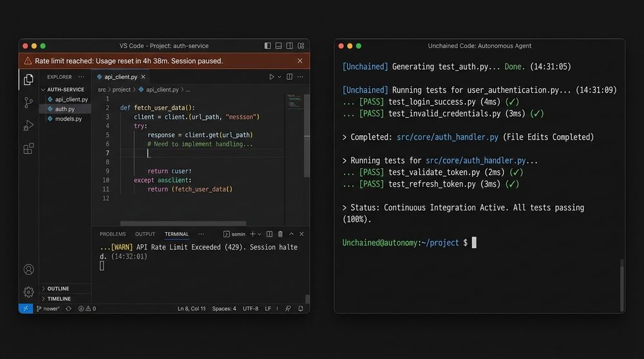
Task: Kill terminal with trash icon
Action: (x=280, y=234)
